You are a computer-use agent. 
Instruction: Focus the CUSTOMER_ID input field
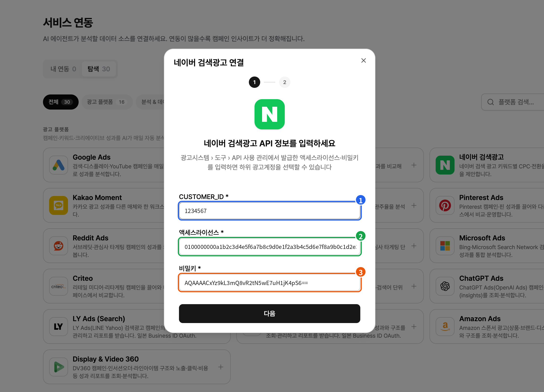[x=269, y=211]
